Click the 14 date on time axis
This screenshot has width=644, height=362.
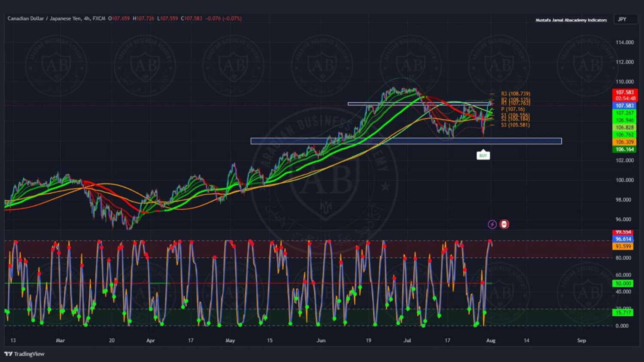tap(526, 341)
